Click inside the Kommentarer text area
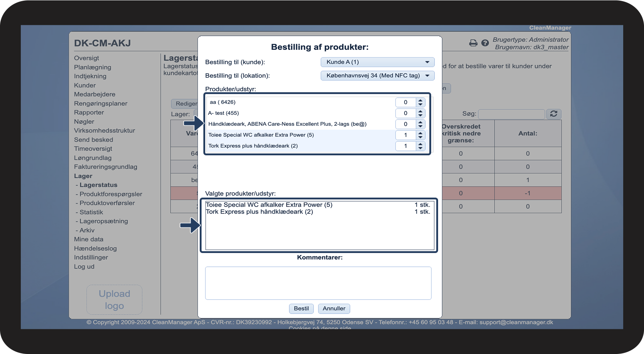The image size is (644, 354). (318, 283)
